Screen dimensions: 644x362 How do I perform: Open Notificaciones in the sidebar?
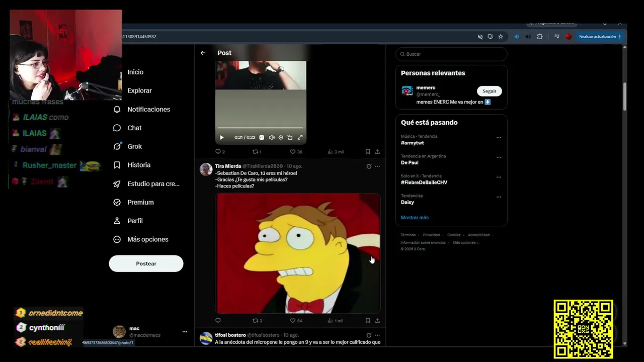[x=141, y=109]
